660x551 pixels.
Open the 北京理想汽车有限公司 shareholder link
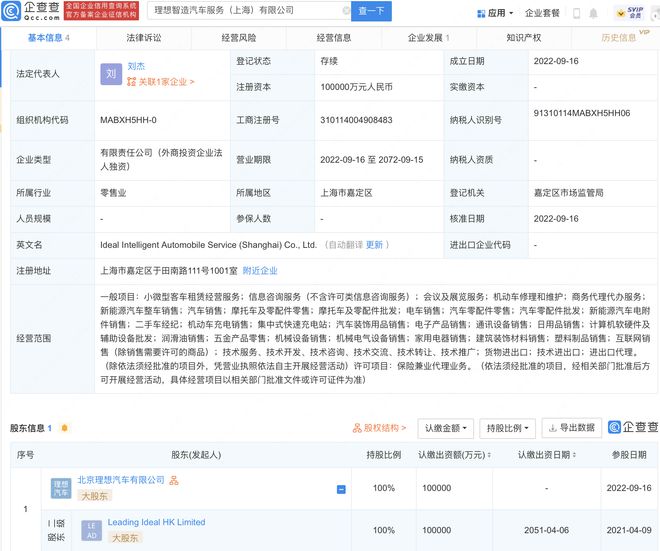[x=121, y=480]
